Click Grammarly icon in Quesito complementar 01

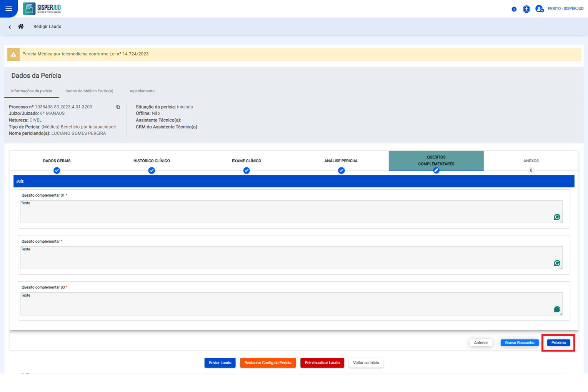click(556, 217)
